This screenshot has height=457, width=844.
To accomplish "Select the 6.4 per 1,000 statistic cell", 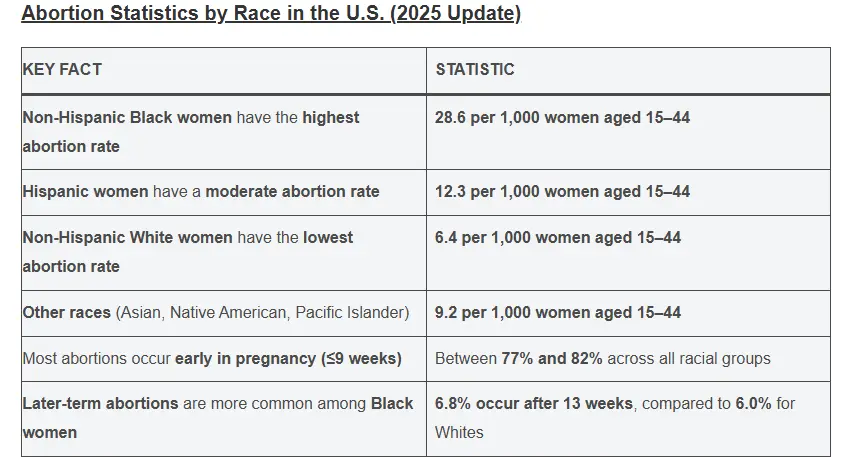I will (558, 237).
